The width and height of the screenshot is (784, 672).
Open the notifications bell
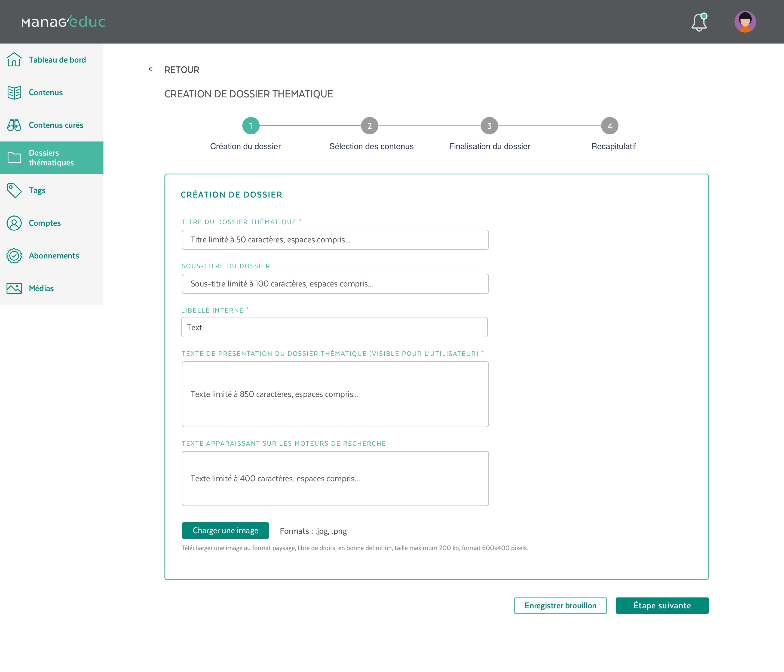[699, 22]
